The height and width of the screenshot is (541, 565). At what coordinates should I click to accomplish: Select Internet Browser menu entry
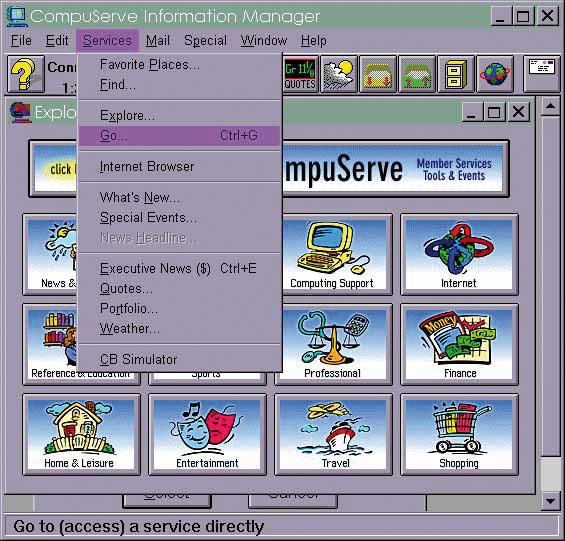[179, 167]
